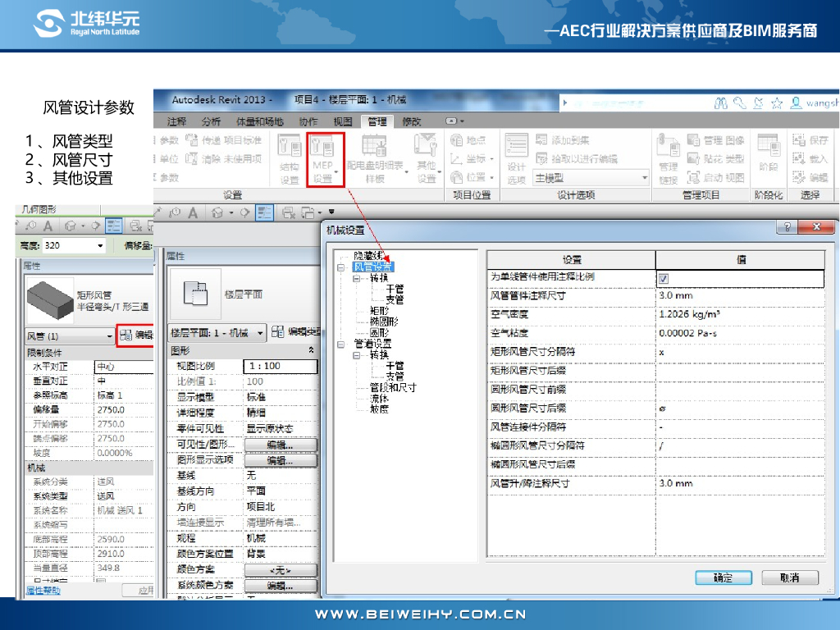Click the binoculars search icon in title bar
This screenshot has width=840, height=630.
pyautogui.click(x=720, y=103)
